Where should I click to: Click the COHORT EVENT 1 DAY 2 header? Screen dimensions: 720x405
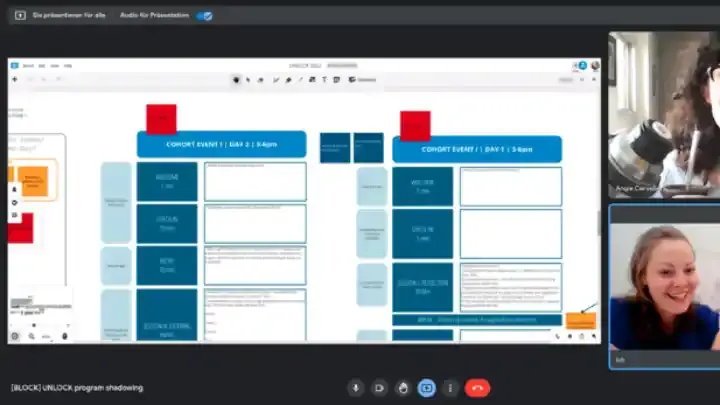pos(221,144)
